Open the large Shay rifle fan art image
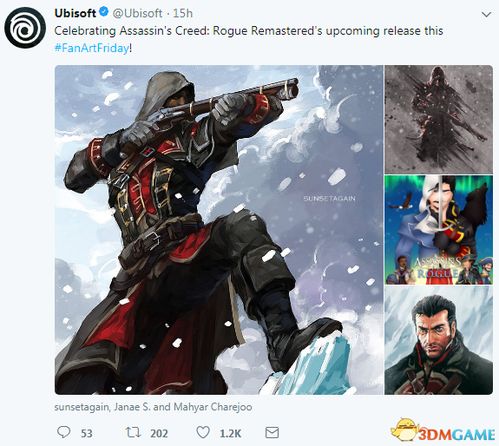 (x=219, y=230)
